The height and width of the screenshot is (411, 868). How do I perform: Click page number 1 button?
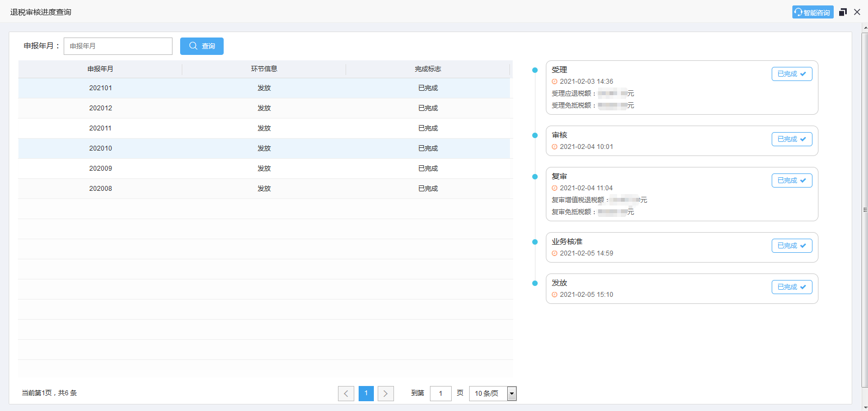[x=366, y=393]
